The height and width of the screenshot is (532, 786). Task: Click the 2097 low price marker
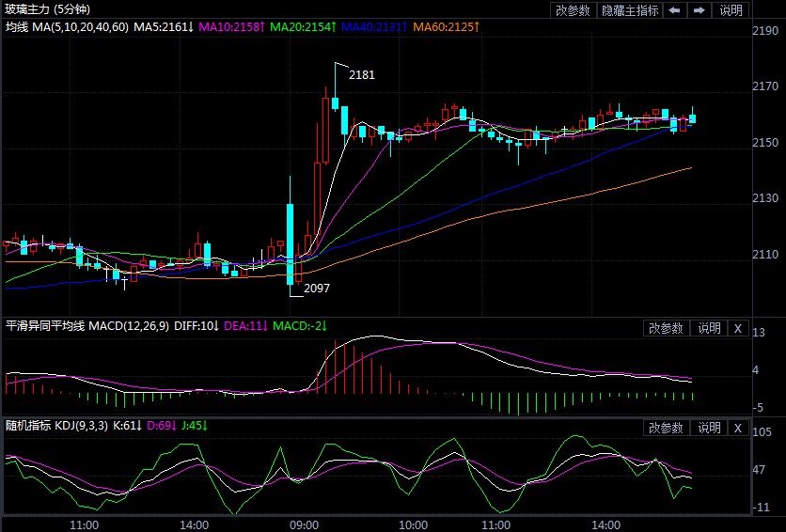pyautogui.click(x=317, y=288)
